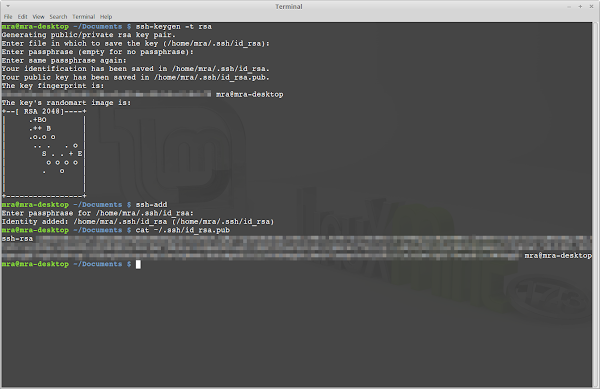The width and height of the screenshot is (600, 389).
Task: Click 'Your public key has been saved' line
Action: 135,77
